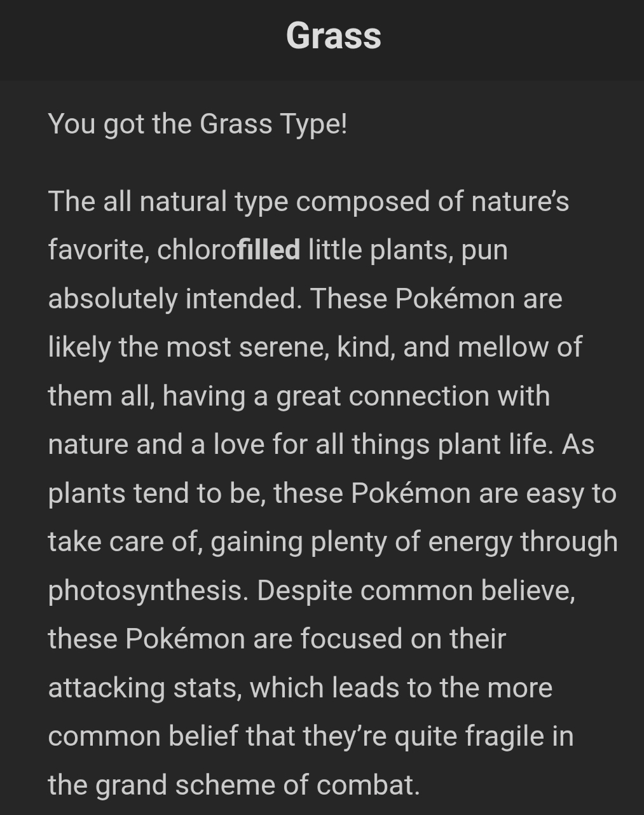Click the bold word "filled"
The height and width of the screenshot is (815, 644).
pos(268,249)
